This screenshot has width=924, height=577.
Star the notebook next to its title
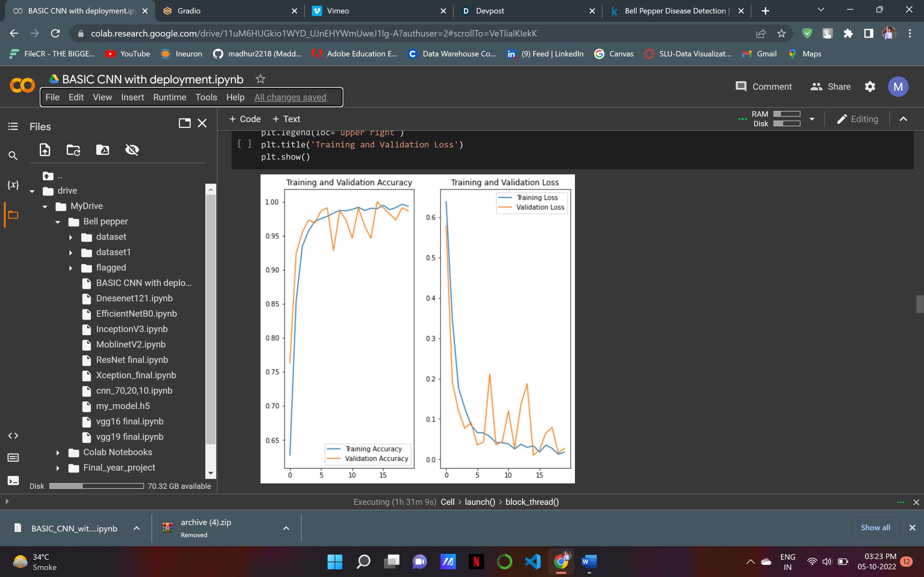point(261,79)
